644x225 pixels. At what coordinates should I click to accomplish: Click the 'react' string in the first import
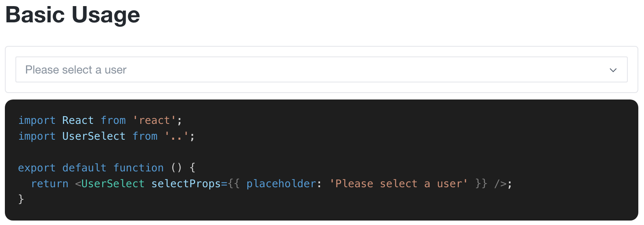pyautogui.click(x=154, y=121)
